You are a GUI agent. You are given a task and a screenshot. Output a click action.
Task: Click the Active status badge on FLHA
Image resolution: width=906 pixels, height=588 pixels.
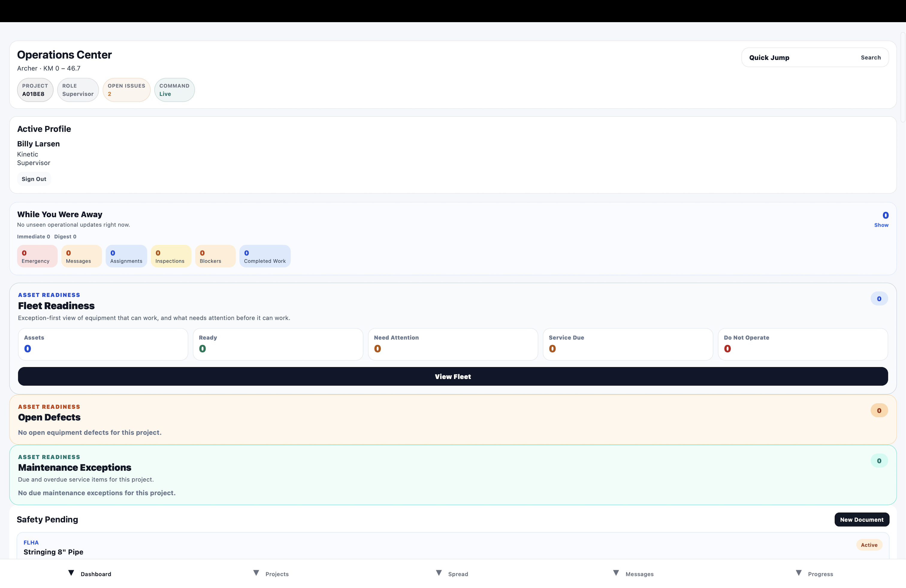tap(869, 545)
